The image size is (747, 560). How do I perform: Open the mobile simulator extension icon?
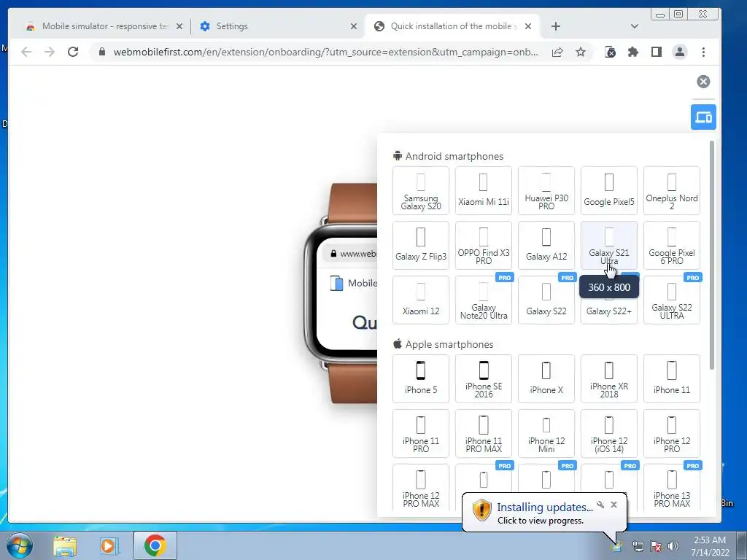click(x=610, y=52)
